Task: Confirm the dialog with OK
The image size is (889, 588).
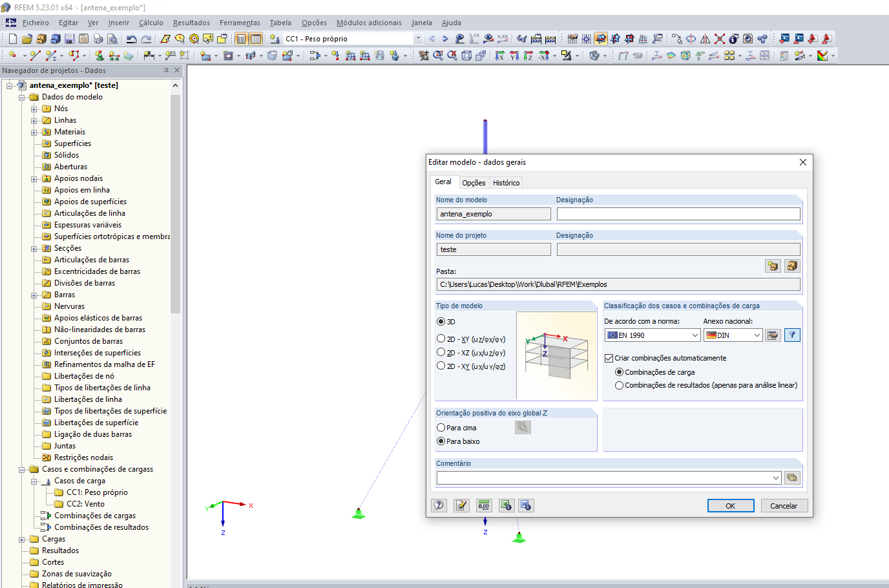Action: point(731,506)
